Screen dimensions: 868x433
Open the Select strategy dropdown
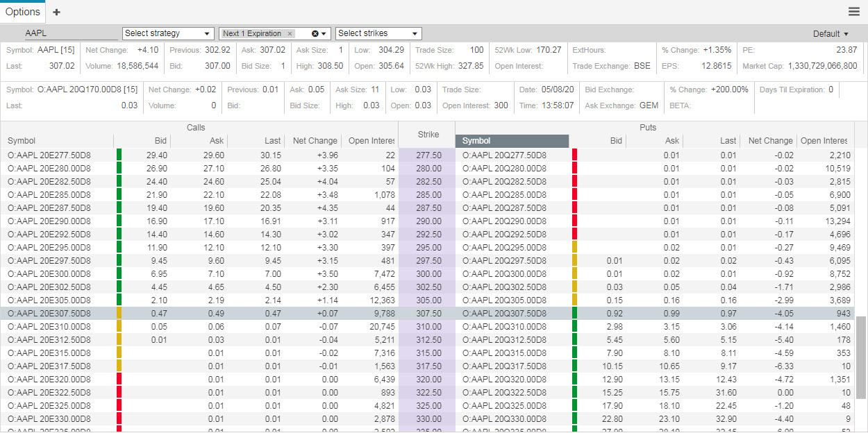point(167,33)
